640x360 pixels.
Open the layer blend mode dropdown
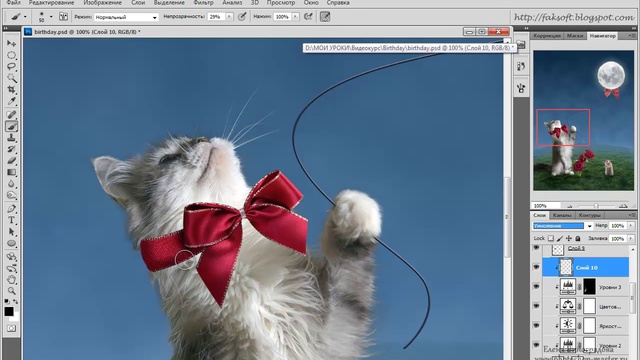click(562, 226)
